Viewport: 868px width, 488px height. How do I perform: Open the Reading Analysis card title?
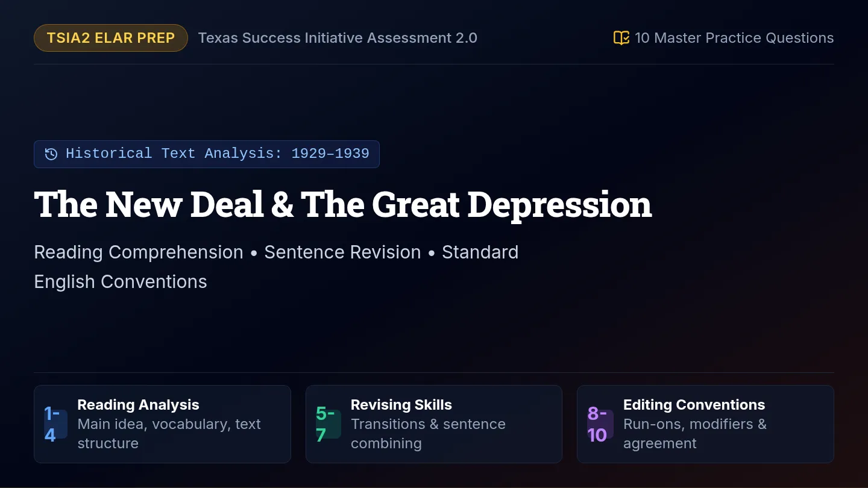click(x=139, y=405)
